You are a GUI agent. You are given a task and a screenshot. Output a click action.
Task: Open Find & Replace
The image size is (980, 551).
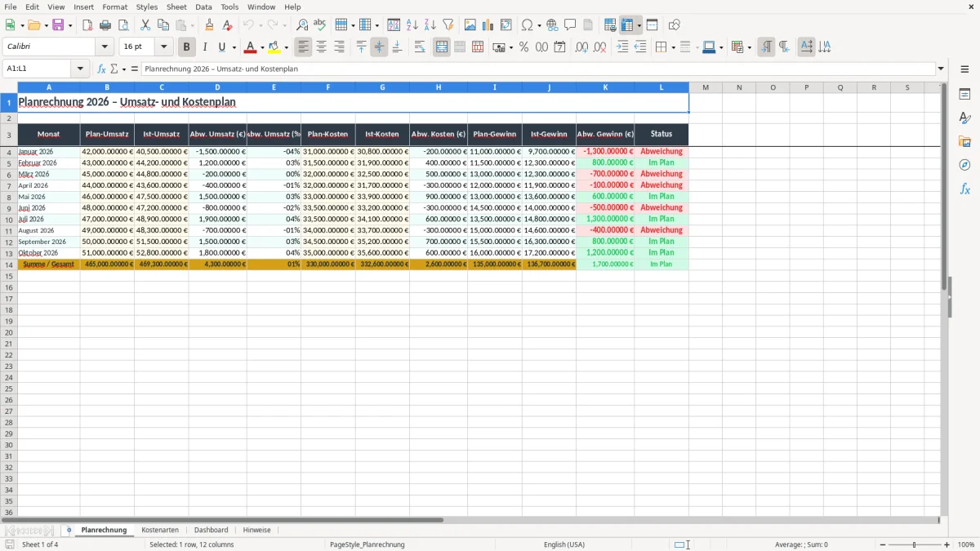[302, 25]
